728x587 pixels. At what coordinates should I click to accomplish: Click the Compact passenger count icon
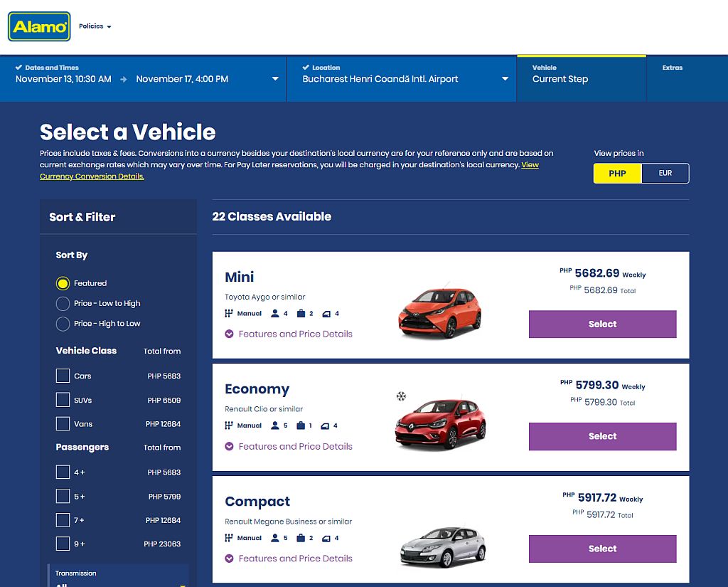(x=275, y=538)
